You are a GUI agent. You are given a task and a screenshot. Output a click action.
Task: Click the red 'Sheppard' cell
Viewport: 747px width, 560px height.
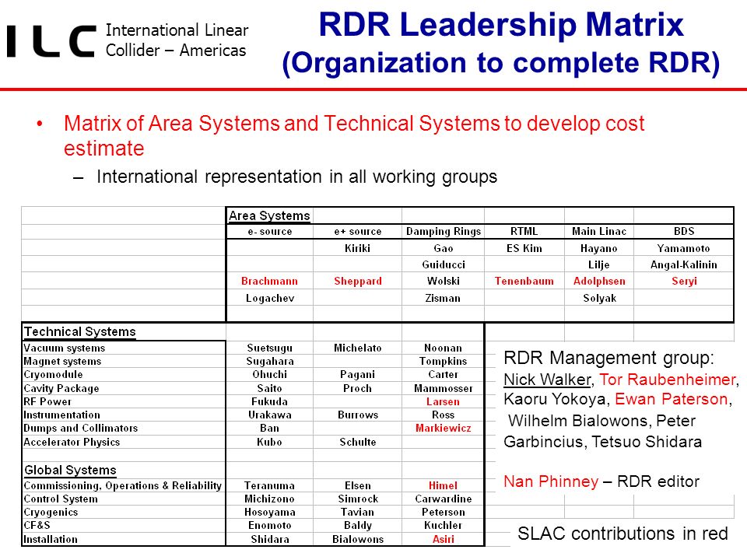[x=358, y=281]
